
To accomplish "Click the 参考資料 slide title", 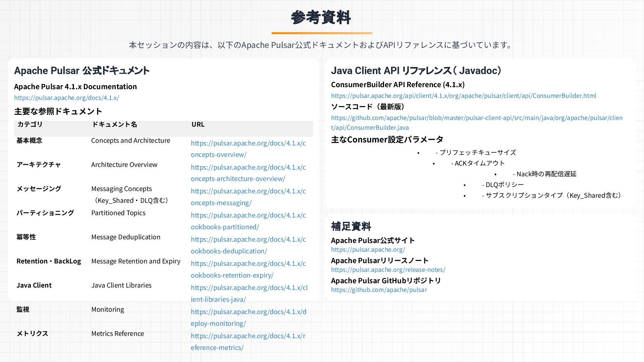I will click(x=321, y=17).
